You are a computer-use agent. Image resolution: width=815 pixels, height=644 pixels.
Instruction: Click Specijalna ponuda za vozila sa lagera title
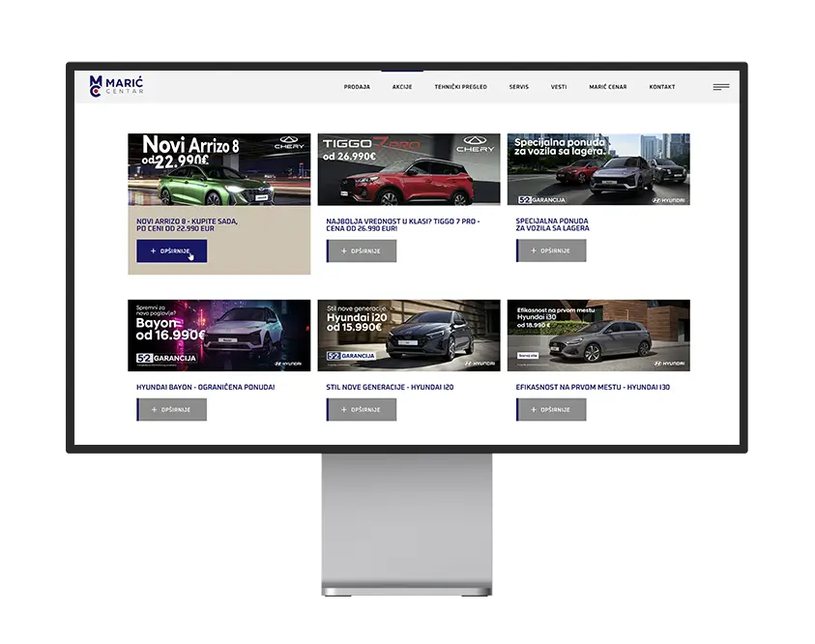point(552,224)
